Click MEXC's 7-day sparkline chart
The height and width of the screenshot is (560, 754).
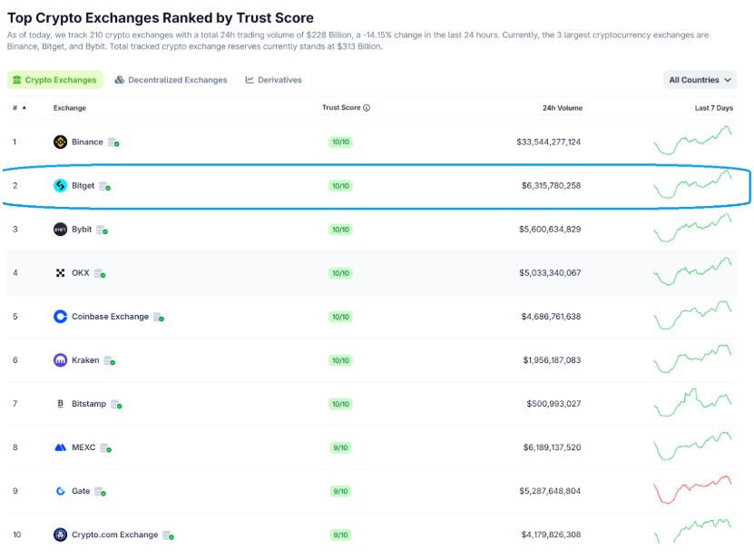pyautogui.click(x=692, y=446)
